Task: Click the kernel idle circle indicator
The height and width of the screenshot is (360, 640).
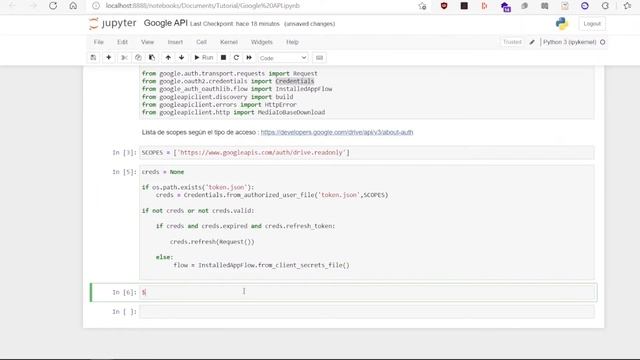Action: (602, 42)
